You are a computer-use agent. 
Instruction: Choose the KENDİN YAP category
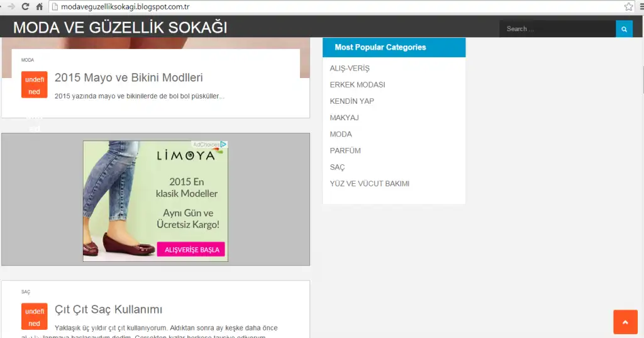(x=352, y=101)
